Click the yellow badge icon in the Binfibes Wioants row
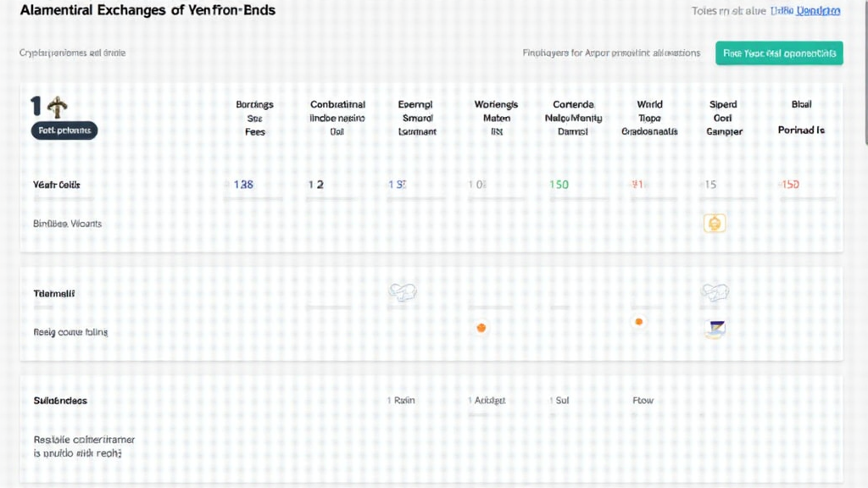 click(715, 224)
